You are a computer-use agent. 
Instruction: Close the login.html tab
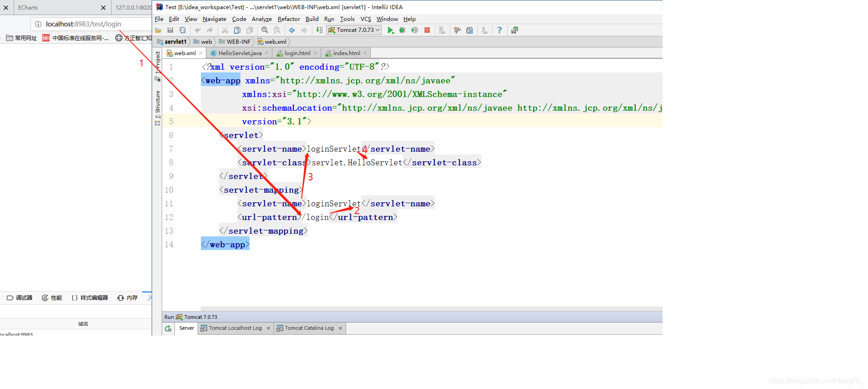point(316,53)
